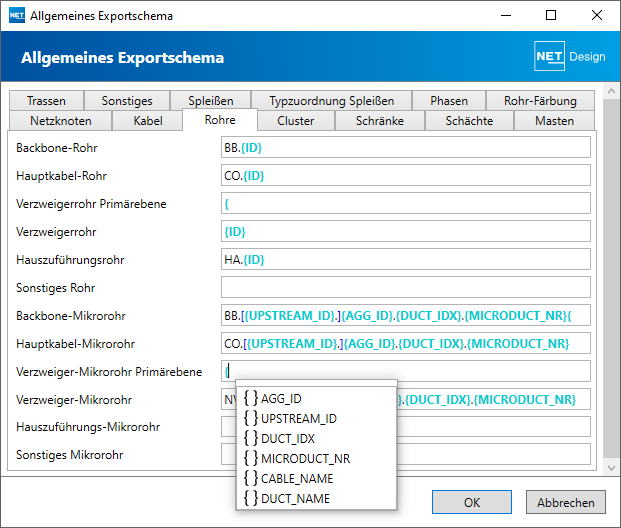Viewport: 621px width, 528px height.
Task: Click the NET app icon in title bar
Action: 17,15
